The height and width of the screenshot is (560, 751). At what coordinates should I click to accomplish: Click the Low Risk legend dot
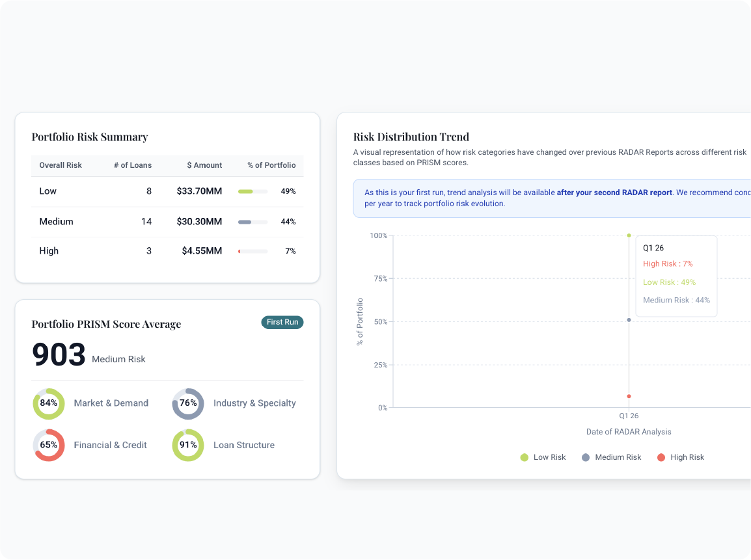point(525,457)
